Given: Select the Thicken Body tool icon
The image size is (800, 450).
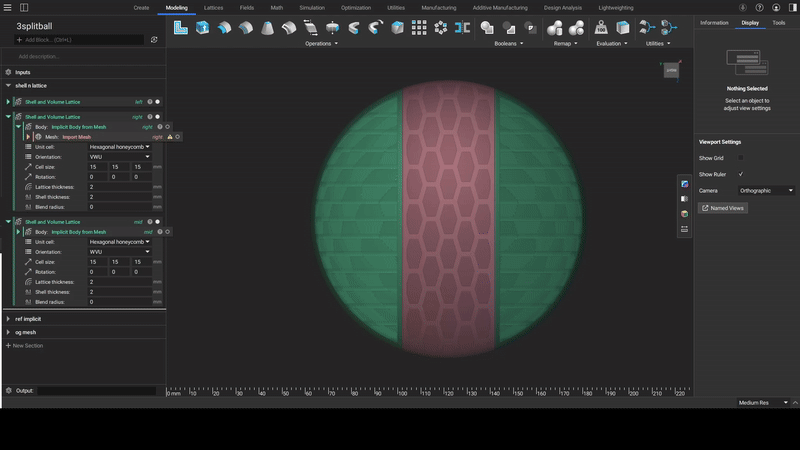Looking at the screenshot, I should coord(224,28).
